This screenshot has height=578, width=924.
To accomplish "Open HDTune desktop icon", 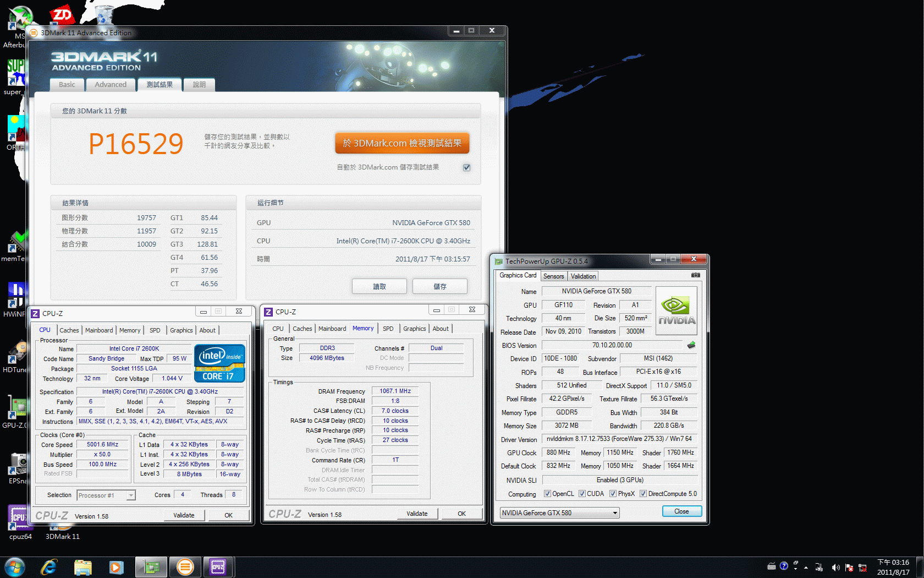I will [x=15, y=357].
